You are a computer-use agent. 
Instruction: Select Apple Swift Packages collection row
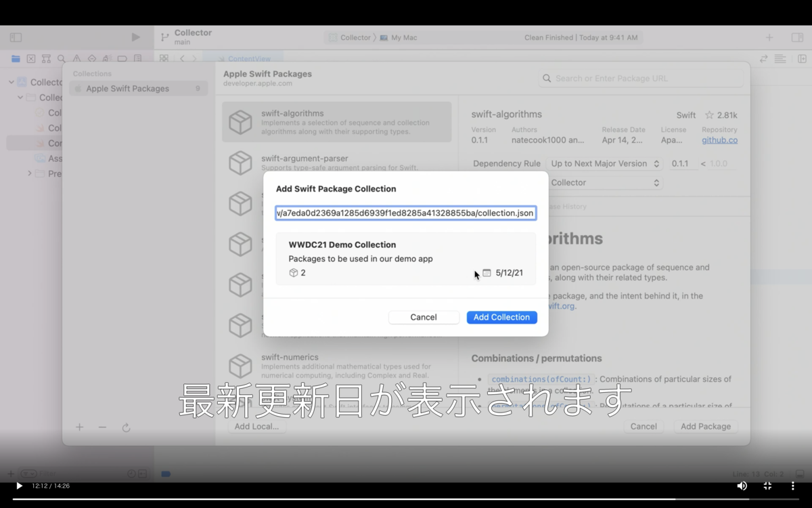click(x=139, y=89)
